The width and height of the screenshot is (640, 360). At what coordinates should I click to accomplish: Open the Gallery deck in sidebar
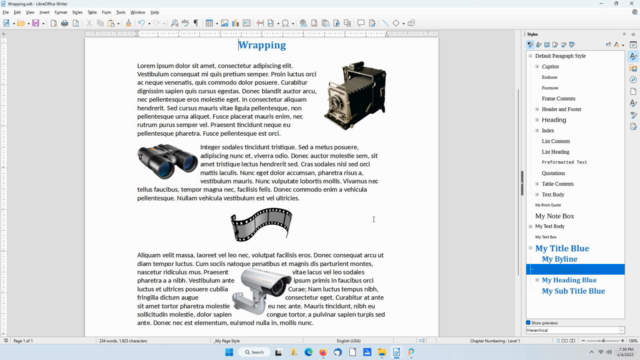pyautogui.click(x=633, y=68)
